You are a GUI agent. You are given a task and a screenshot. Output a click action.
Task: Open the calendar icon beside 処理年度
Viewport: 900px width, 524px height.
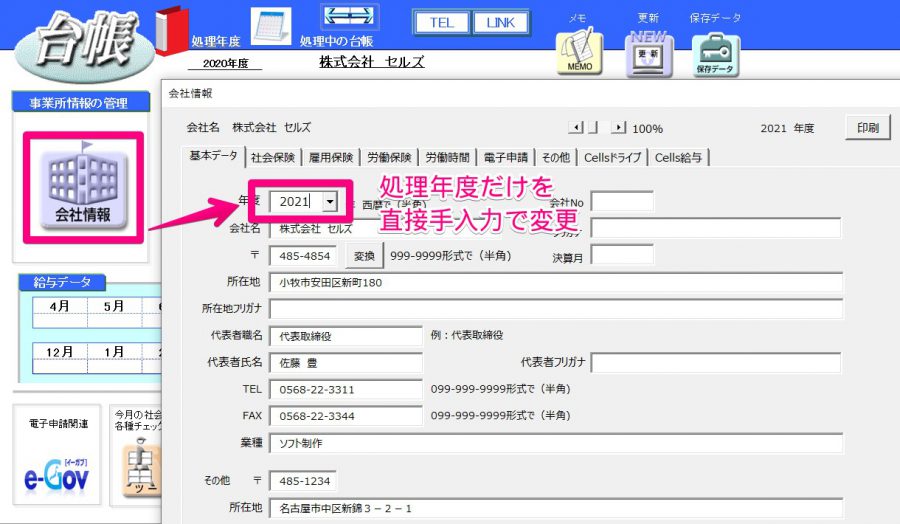pyautogui.click(x=270, y=26)
